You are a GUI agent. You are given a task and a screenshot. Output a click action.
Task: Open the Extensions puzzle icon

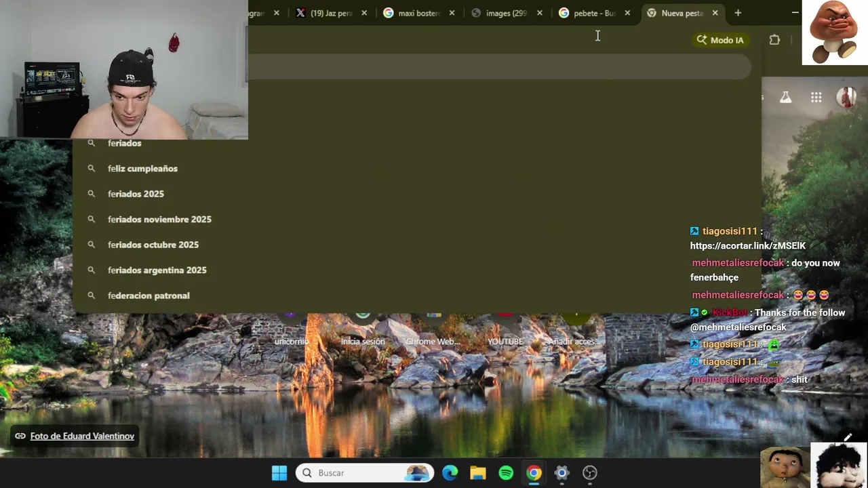coord(774,40)
